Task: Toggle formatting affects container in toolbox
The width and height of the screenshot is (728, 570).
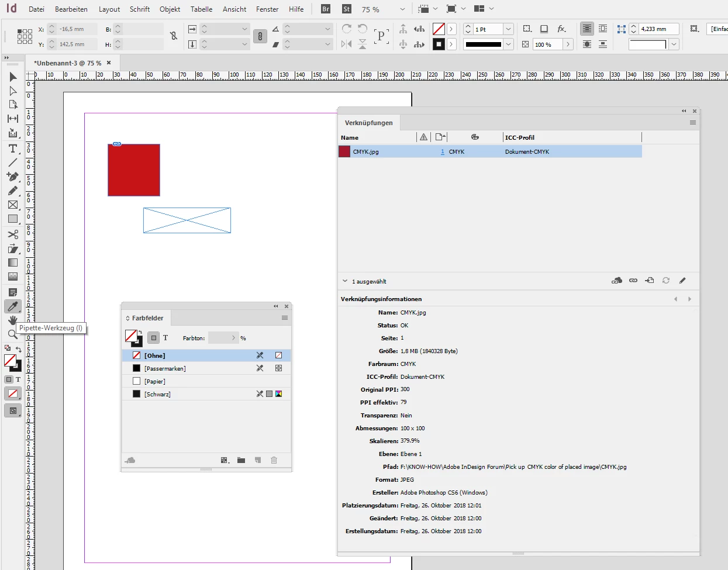Action: tap(9, 379)
